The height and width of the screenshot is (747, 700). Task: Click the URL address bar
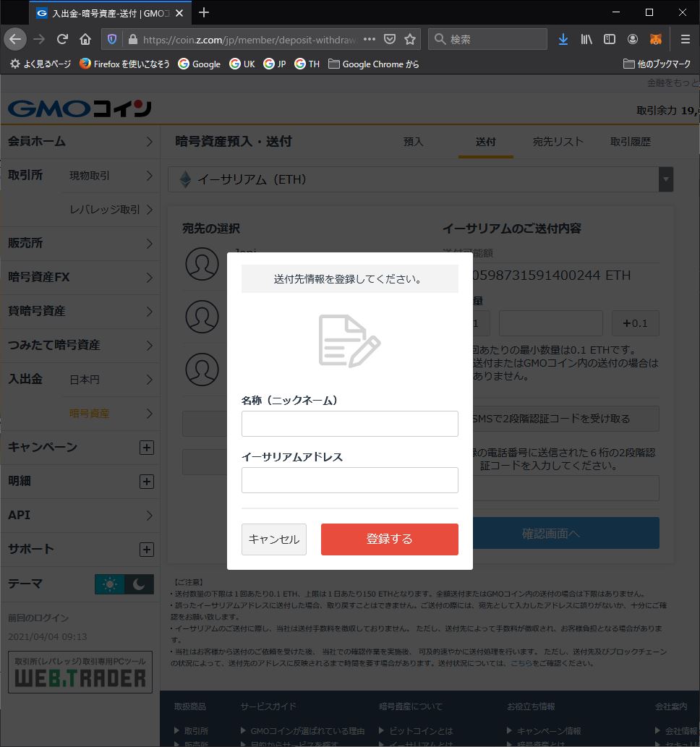click(x=250, y=40)
